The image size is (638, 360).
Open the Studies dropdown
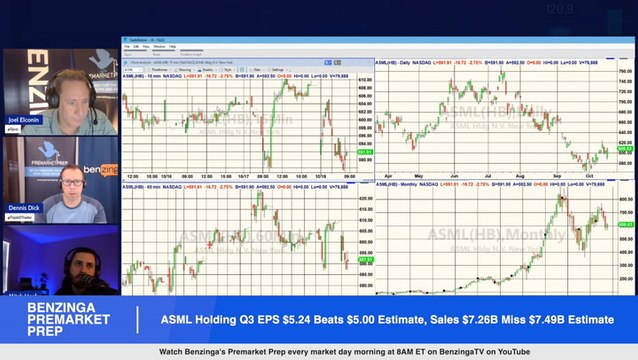(x=207, y=70)
